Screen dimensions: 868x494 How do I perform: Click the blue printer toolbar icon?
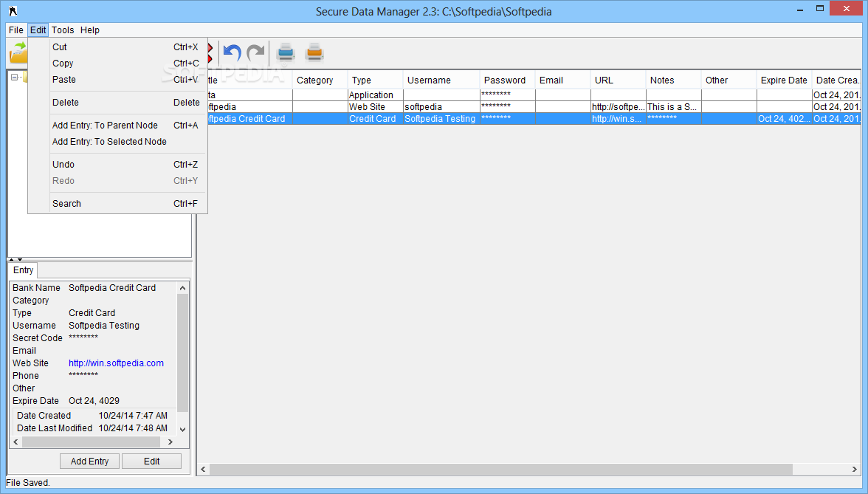coord(286,52)
